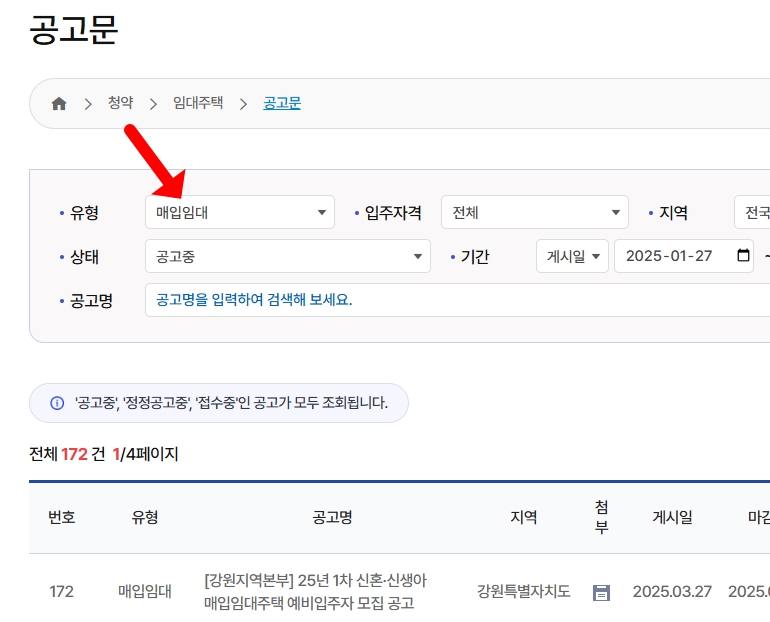Screen dimensions: 770x622
Task: Click the 청약 breadcrumb item
Action: tap(120, 103)
